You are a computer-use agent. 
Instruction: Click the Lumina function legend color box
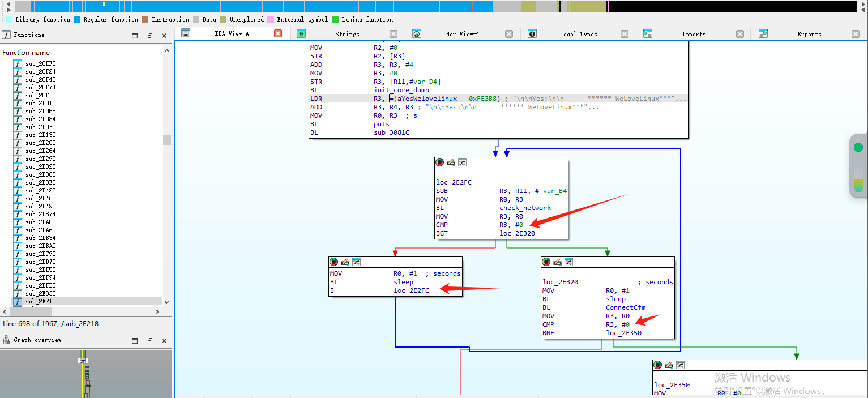[335, 19]
